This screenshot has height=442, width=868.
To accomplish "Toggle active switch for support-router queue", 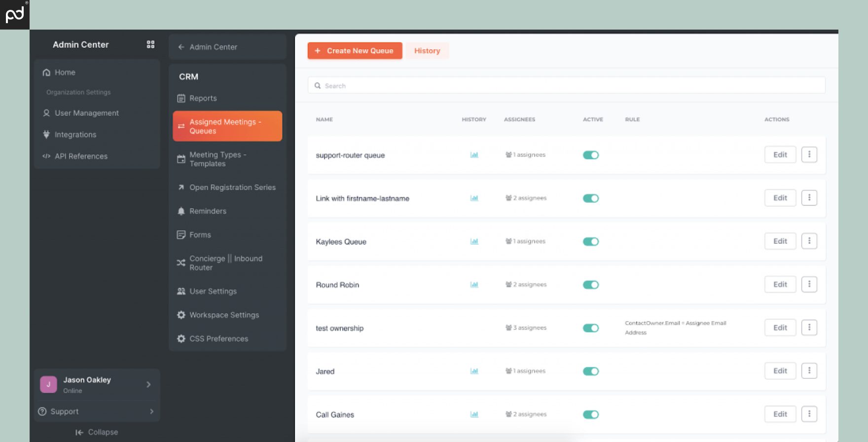I will coord(591,155).
